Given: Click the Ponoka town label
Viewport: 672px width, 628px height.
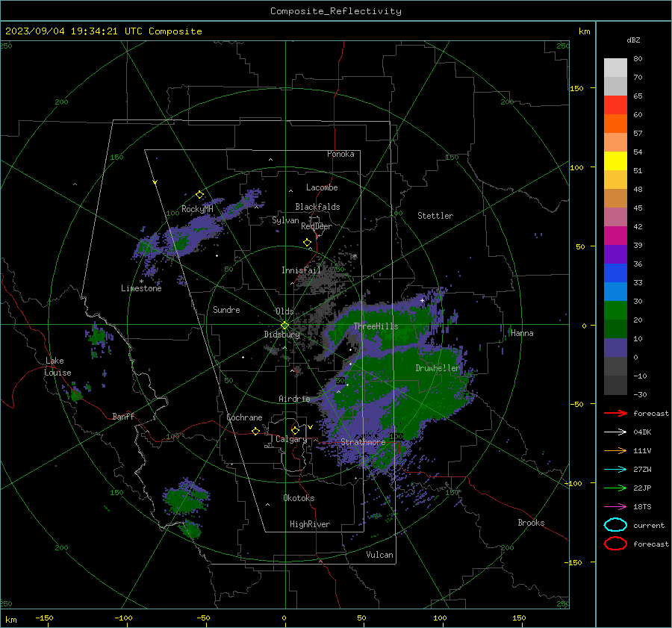Looking at the screenshot, I should 340,154.
